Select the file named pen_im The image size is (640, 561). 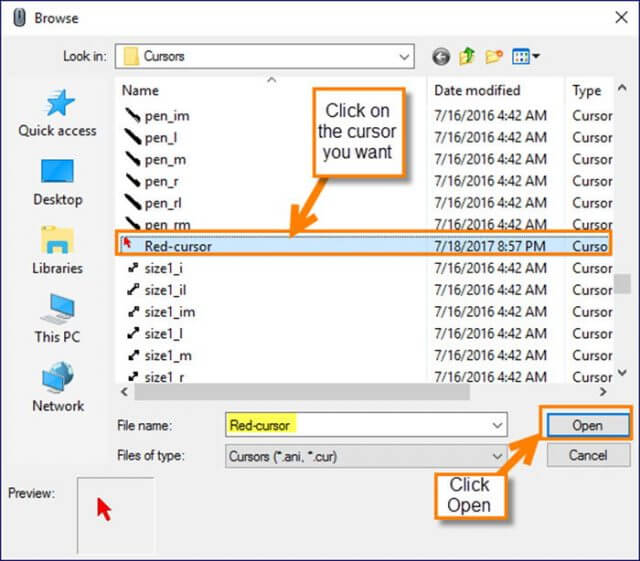pos(167,116)
